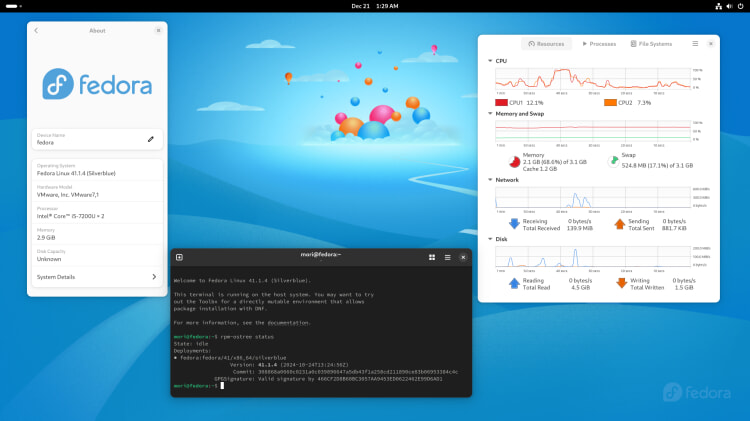Click the Swap pie color picker
This screenshot has height=421, width=750.
pos(613,161)
